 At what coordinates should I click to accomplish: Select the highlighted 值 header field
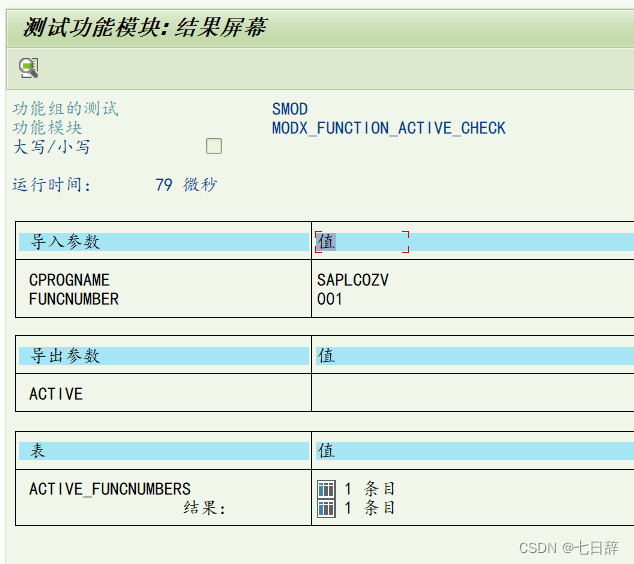click(x=362, y=242)
